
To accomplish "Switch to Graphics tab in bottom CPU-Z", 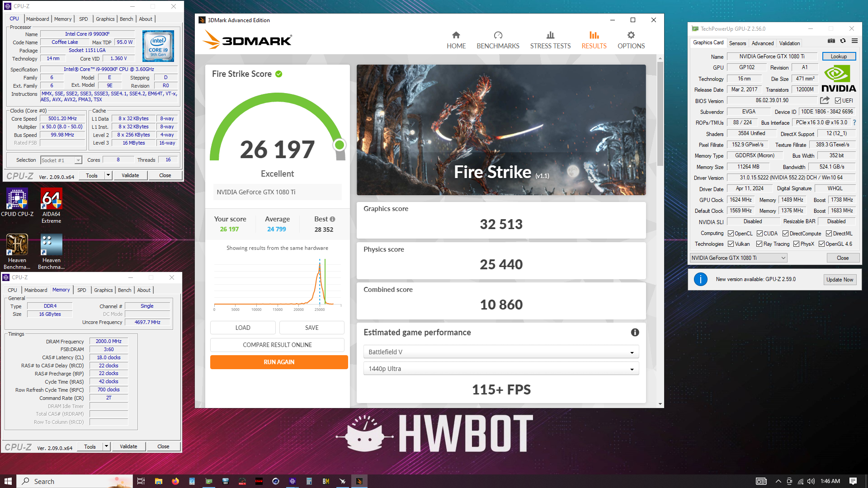I will pyautogui.click(x=104, y=290).
